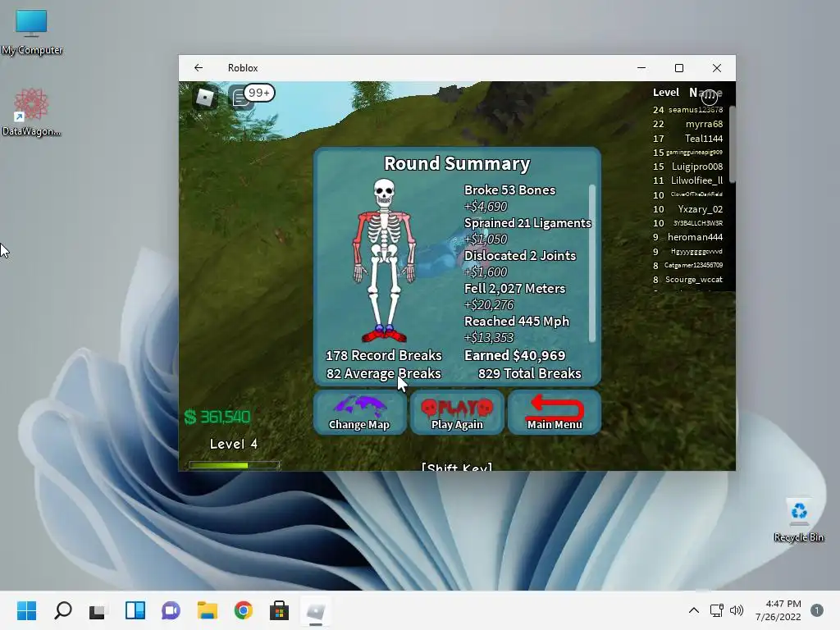Open the notification count badge

[x=816, y=610]
